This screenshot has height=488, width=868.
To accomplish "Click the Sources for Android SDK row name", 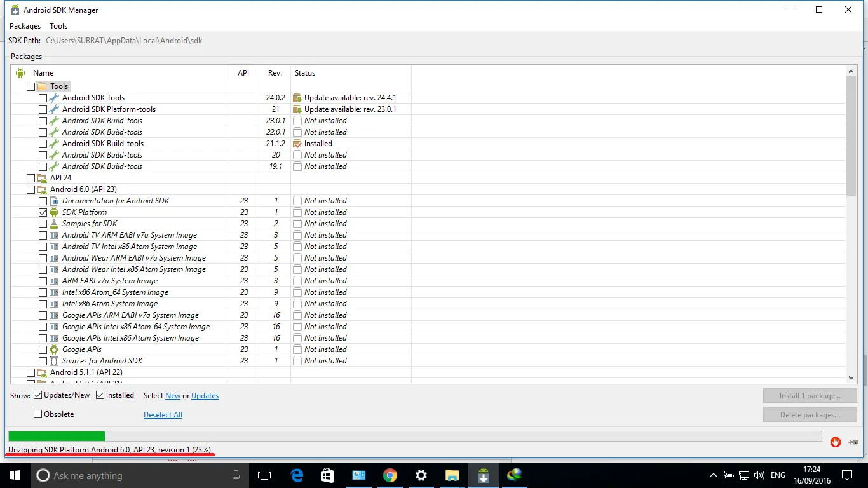I will point(102,361).
